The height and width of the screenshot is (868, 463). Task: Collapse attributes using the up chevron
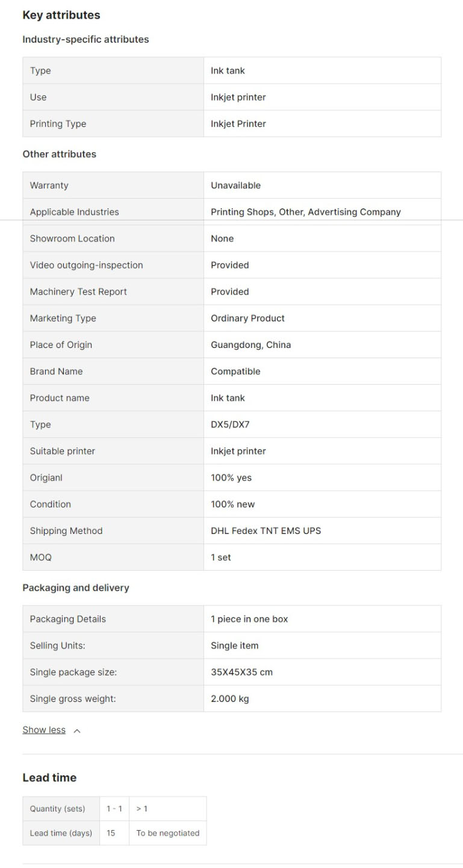pyautogui.click(x=77, y=731)
